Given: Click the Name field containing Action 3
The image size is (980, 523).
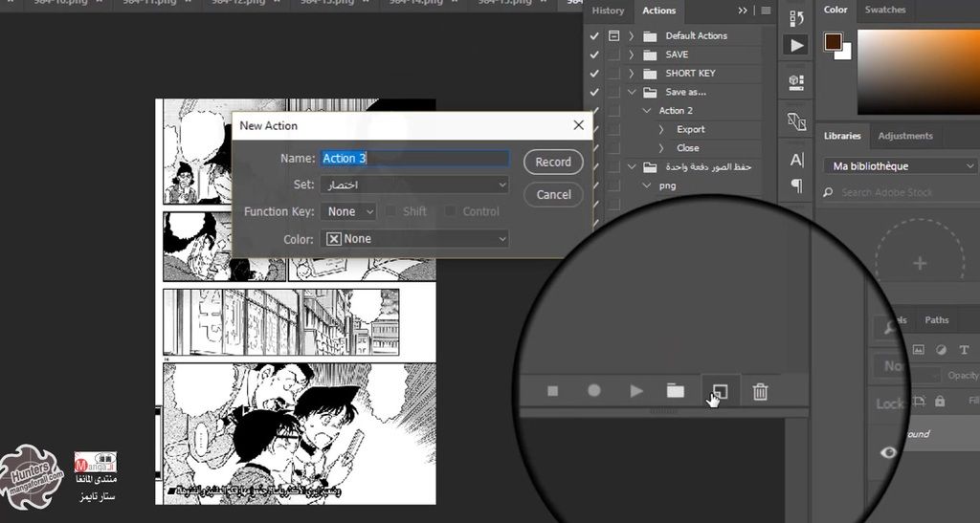Looking at the screenshot, I should pos(414,158).
